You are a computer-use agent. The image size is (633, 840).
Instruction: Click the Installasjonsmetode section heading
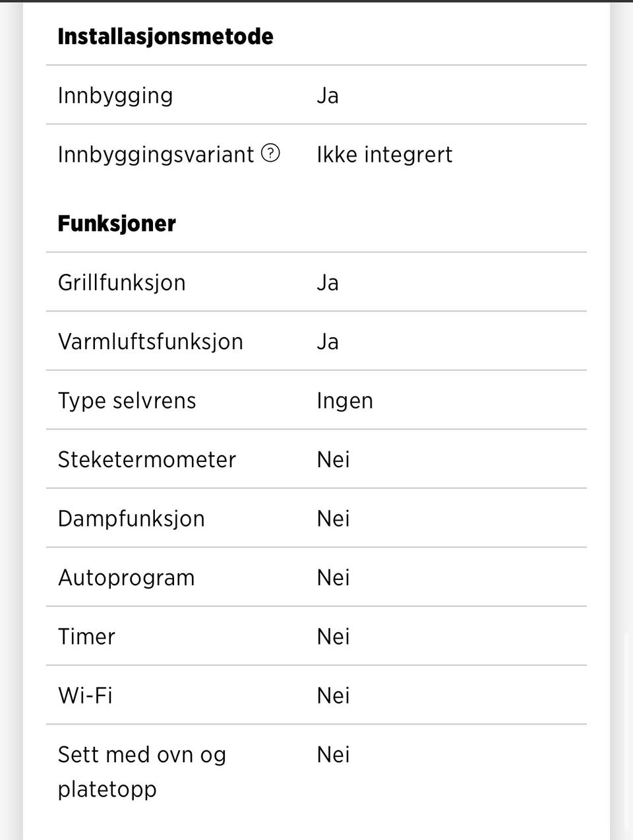point(166,36)
